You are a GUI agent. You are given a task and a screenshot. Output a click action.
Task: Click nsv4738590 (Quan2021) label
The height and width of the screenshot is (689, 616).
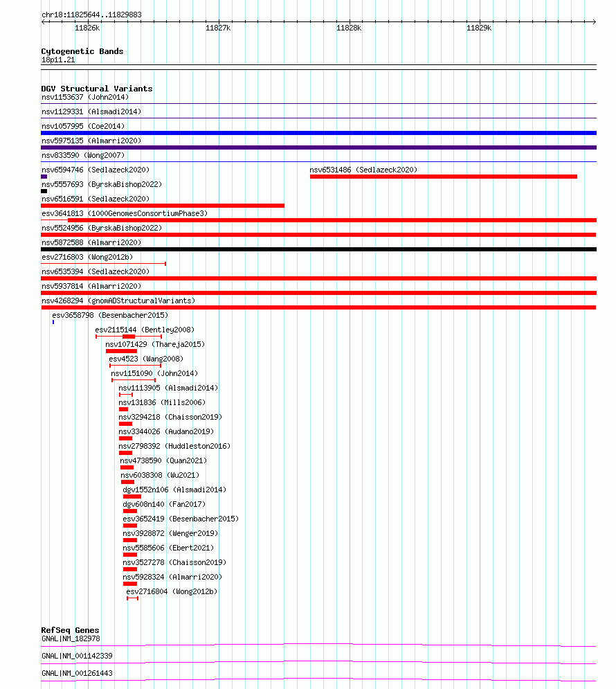coord(163,460)
